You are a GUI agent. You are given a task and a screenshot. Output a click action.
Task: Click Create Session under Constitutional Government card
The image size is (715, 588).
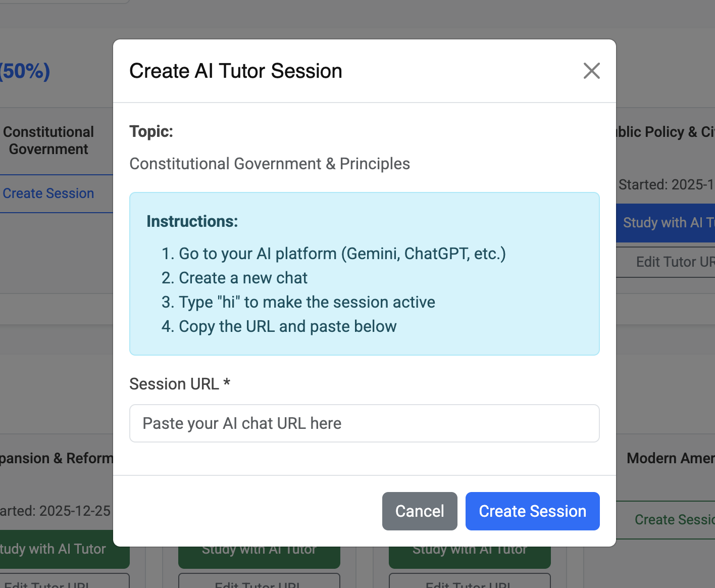(48, 193)
